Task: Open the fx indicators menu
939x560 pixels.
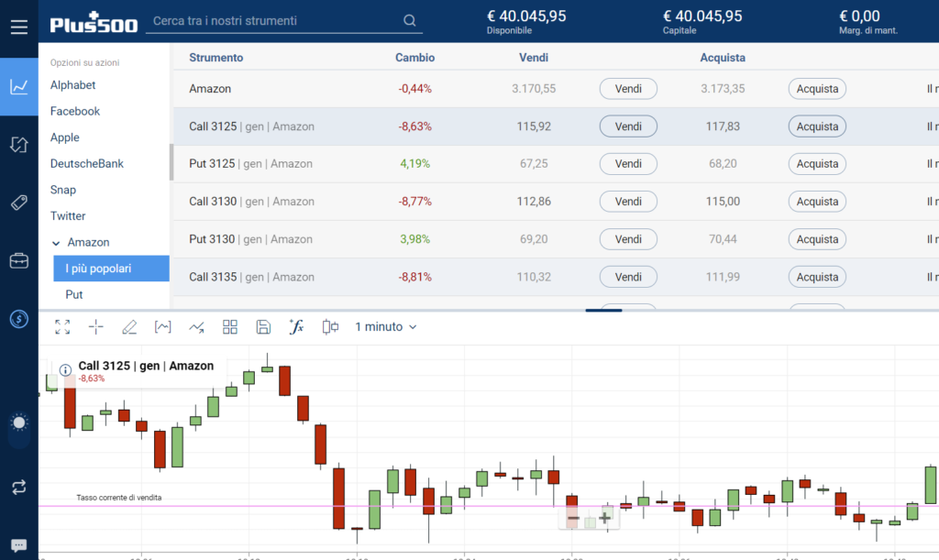Action: point(297,326)
